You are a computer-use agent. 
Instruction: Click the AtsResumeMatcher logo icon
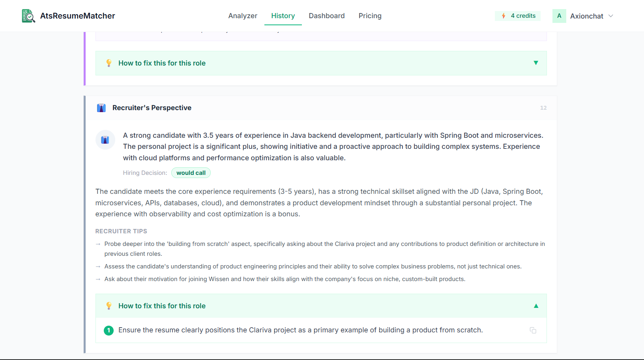point(28,16)
